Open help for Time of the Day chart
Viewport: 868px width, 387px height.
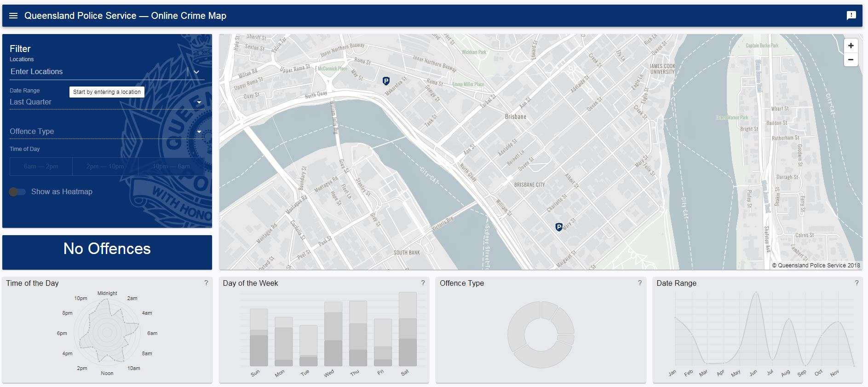click(x=206, y=283)
